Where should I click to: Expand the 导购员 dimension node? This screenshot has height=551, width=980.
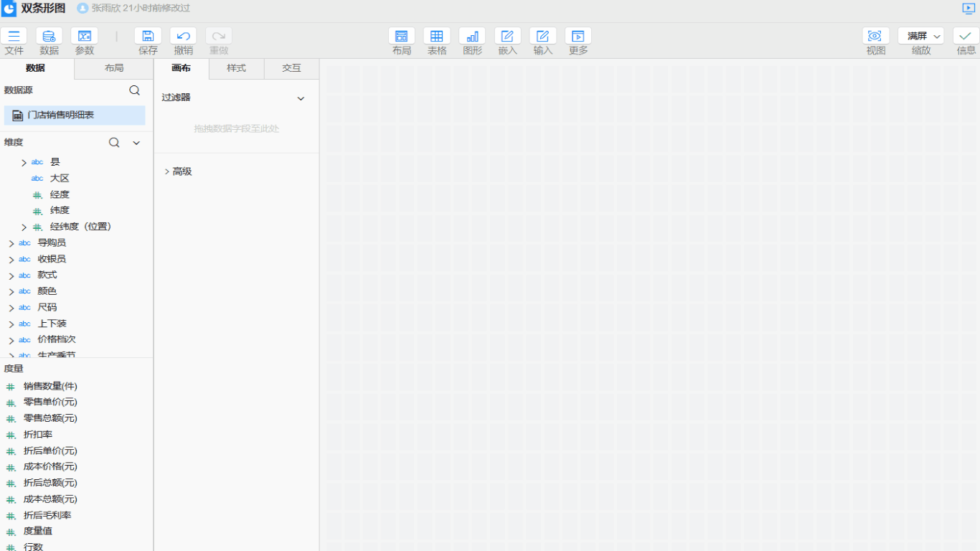tap(11, 243)
